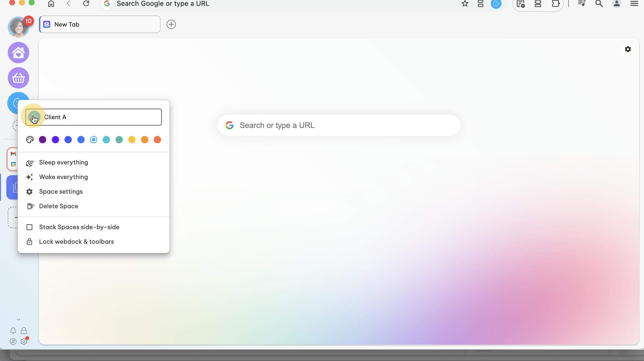Viewport: 644px width, 361px height.
Task: Open the home page button in the toolbar
Action: (51, 3)
